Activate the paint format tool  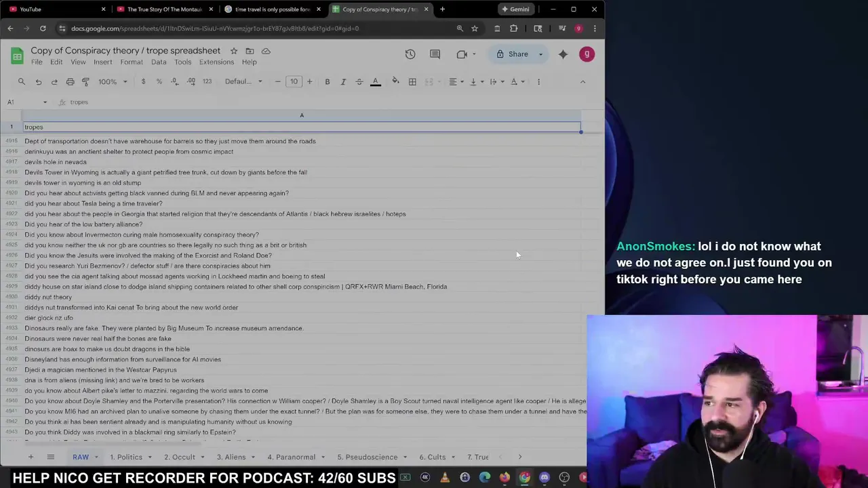pyautogui.click(x=85, y=81)
